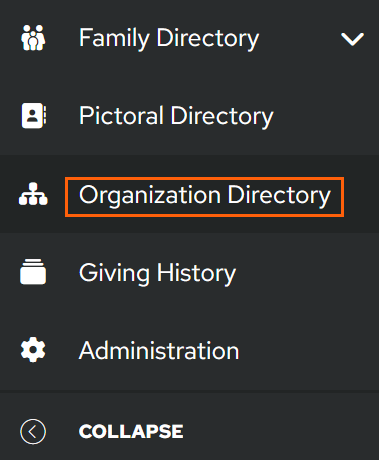
Task: Click the orange-outlined Organization Directory box
Action: 204,197
